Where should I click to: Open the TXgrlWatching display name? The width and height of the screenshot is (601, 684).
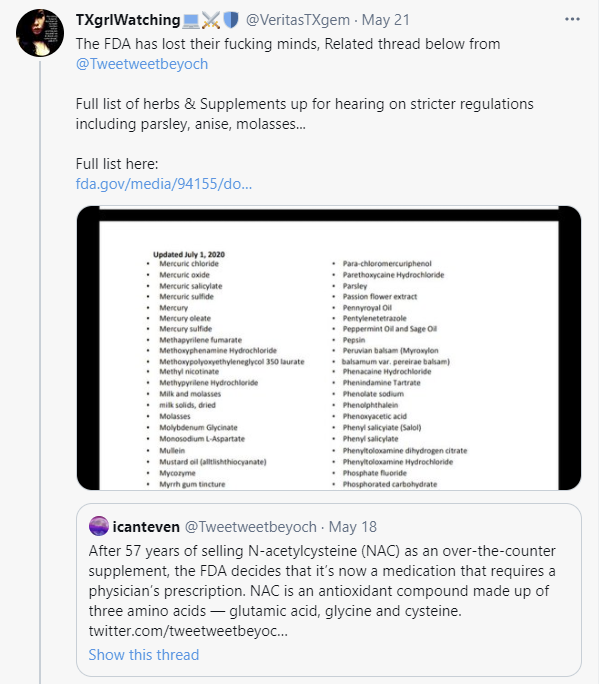click(128, 20)
